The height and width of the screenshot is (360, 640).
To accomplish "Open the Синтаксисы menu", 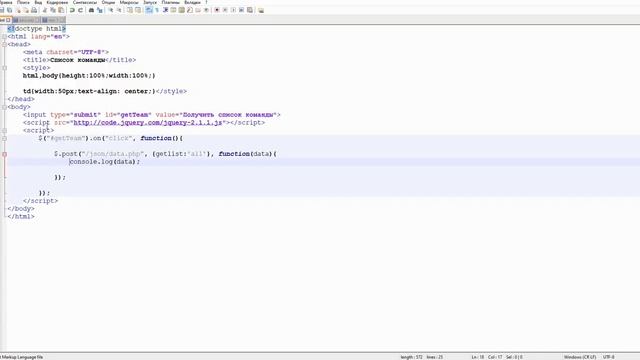I will [85, 2].
